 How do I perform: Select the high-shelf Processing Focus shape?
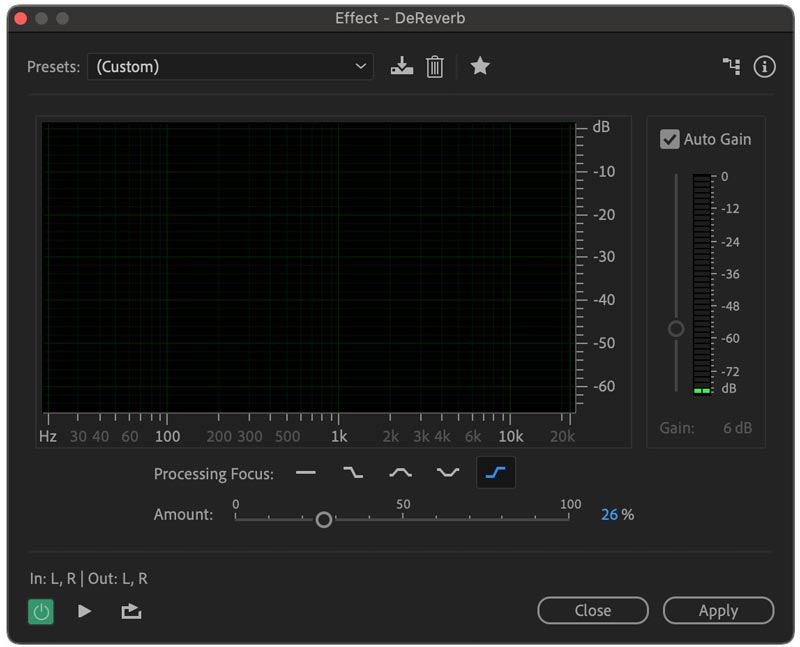coord(495,473)
